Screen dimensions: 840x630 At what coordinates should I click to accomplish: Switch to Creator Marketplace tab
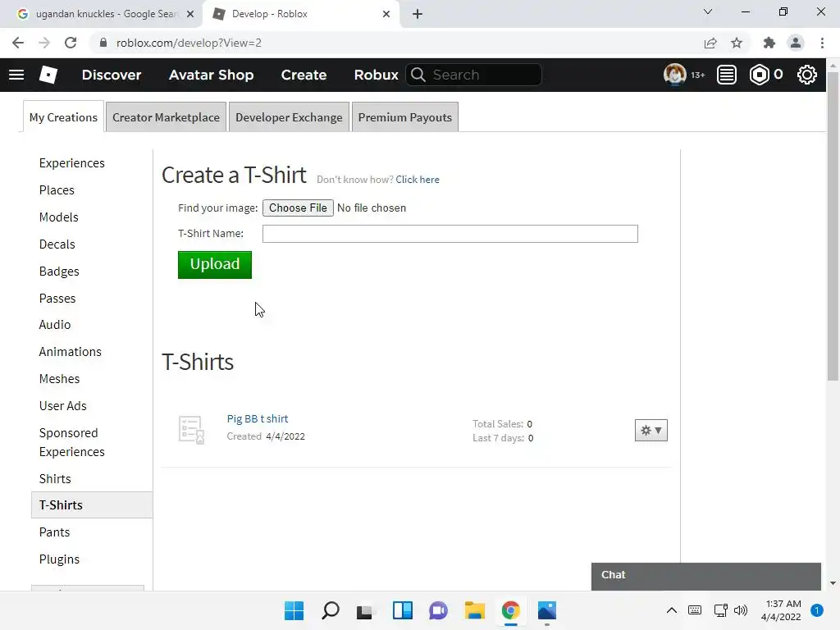click(166, 116)
